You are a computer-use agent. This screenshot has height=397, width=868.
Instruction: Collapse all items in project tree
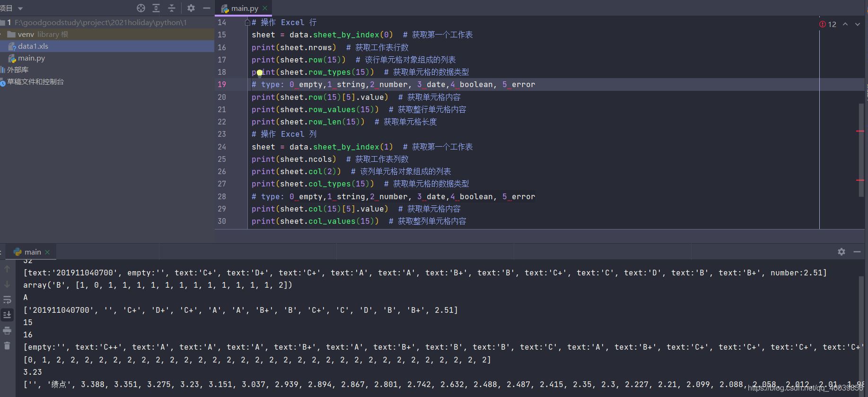pos(172,8)
